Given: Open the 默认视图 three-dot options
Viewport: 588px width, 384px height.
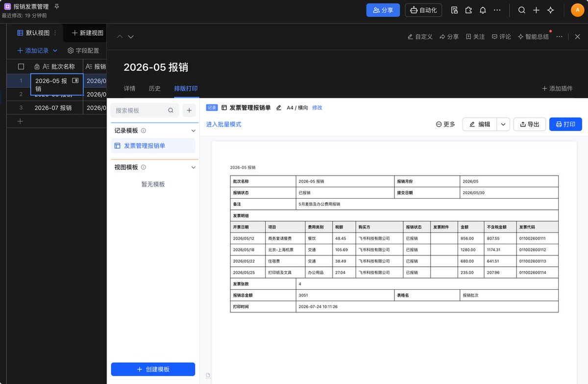Looking at the screenshot, I should [55, 33].
